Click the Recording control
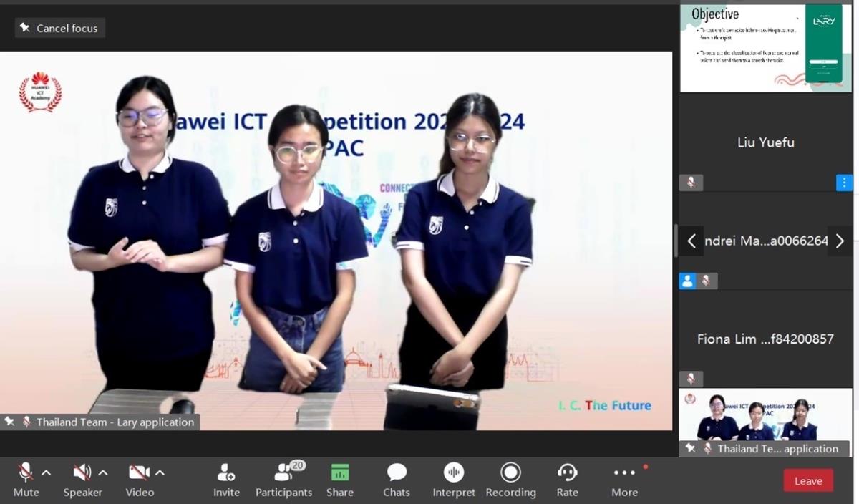 click(x=510, y=480)
